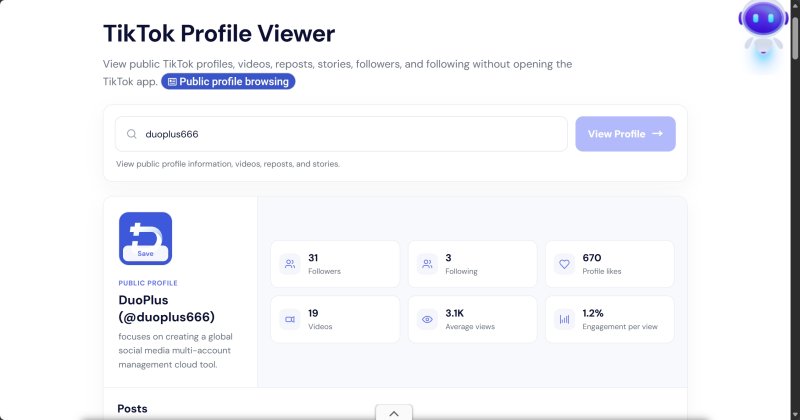Click the View Profile button
Image resolution: width=800 pixels, height=420 pixels.
tap(626, 134)
